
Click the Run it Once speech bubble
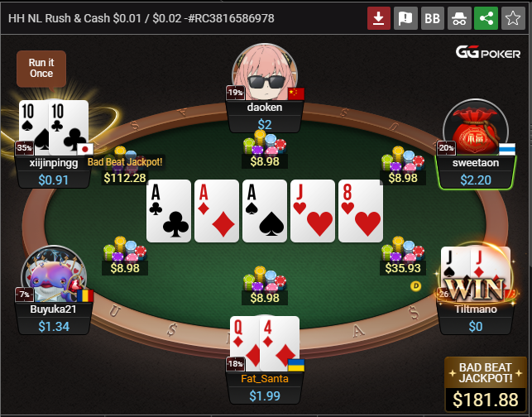pyautogui.click(x=41, y=69)
